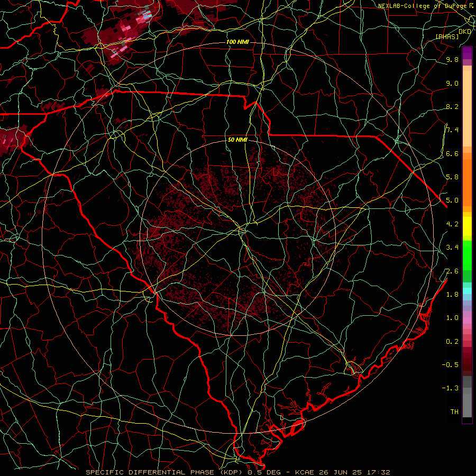
Task: Click the 2.6 value on the scale
Action: (452, 271)
